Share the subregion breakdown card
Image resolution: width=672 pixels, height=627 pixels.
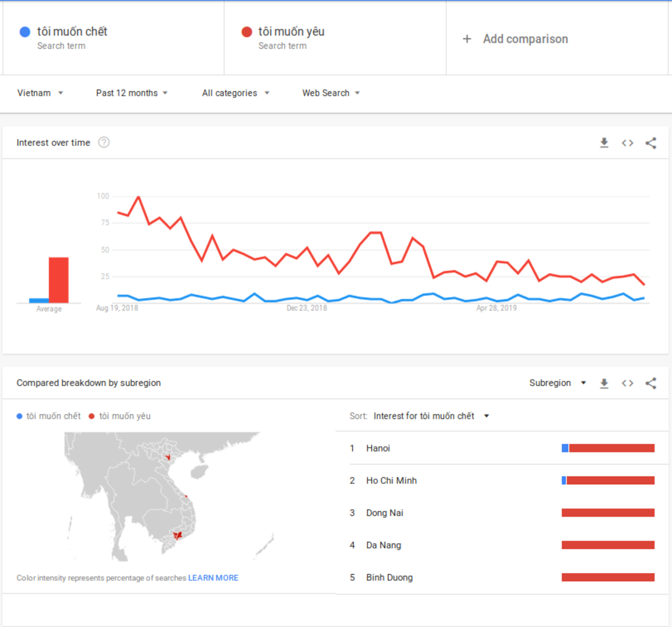pos(651,383)
